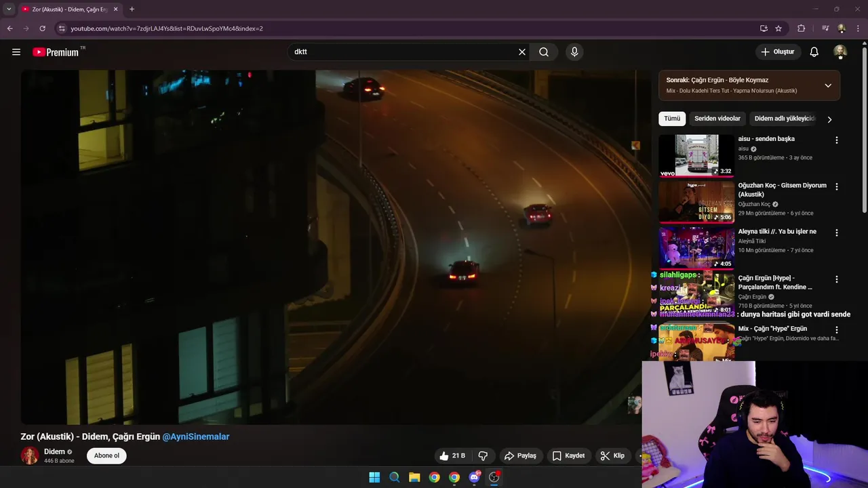
Task: Open the YouTube hamburger guide menu
Action: tap(16, 52)
